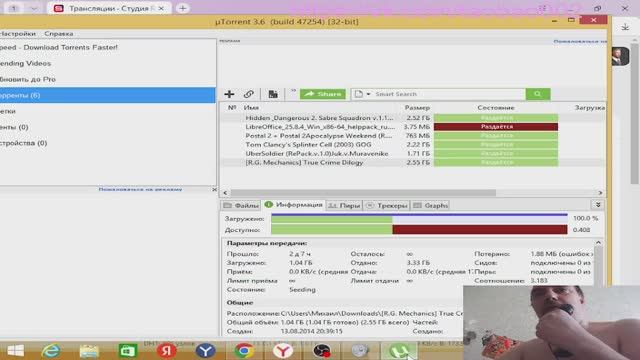640x360 pixels.
Task: Open the Информация tab
Action: tap(293, 205)
